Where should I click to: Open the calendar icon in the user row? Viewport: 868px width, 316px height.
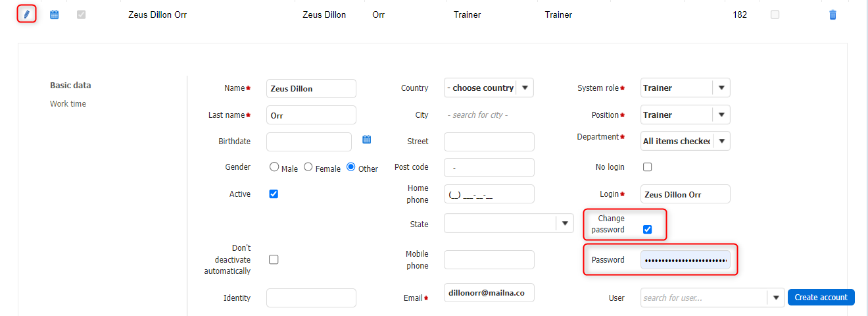[55, 14]
